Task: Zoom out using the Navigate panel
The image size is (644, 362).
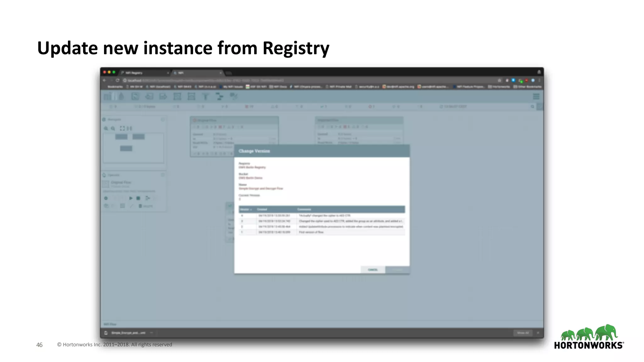Action: tap(113, 129)
